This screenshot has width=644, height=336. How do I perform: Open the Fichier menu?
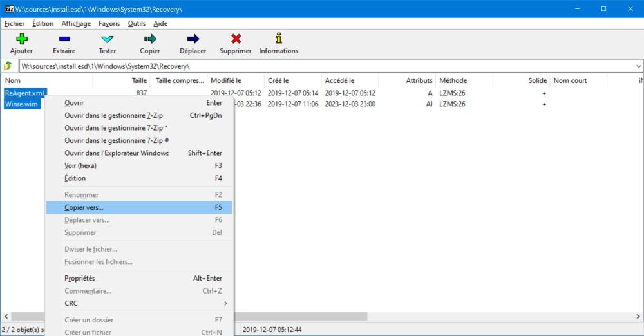coord(14,23)
